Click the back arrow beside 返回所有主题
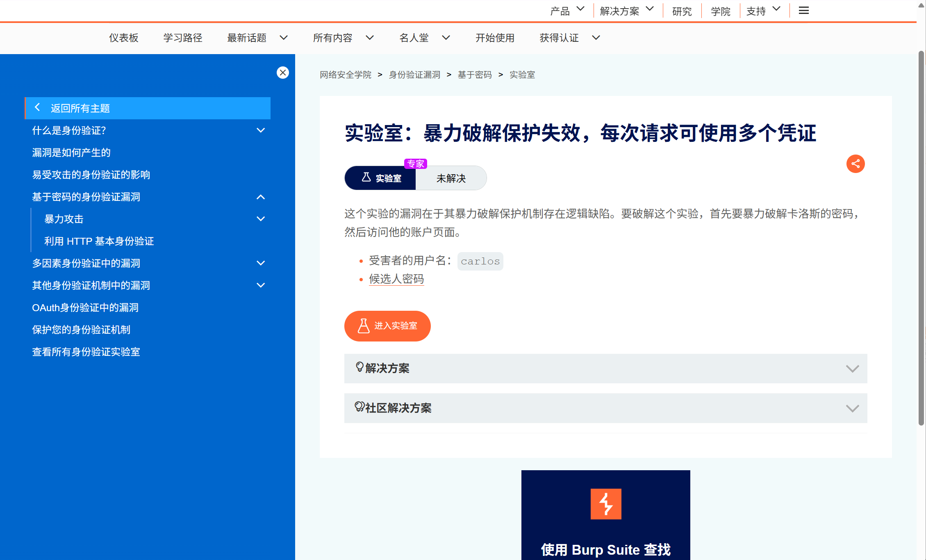 pyautogui.click(x=37, y=107)
